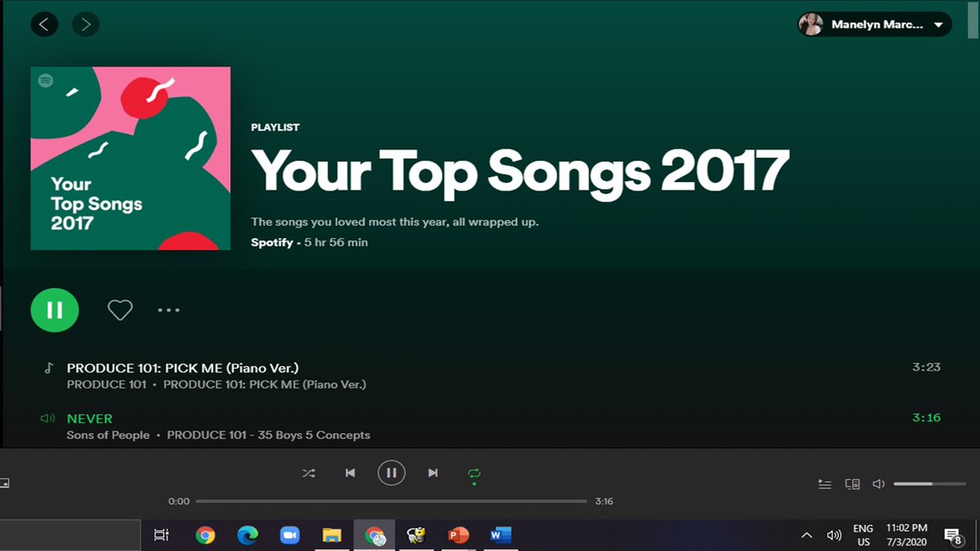Open album PRODUCE 101 - 35 Boys 5 Concepts

click(269, 435)
